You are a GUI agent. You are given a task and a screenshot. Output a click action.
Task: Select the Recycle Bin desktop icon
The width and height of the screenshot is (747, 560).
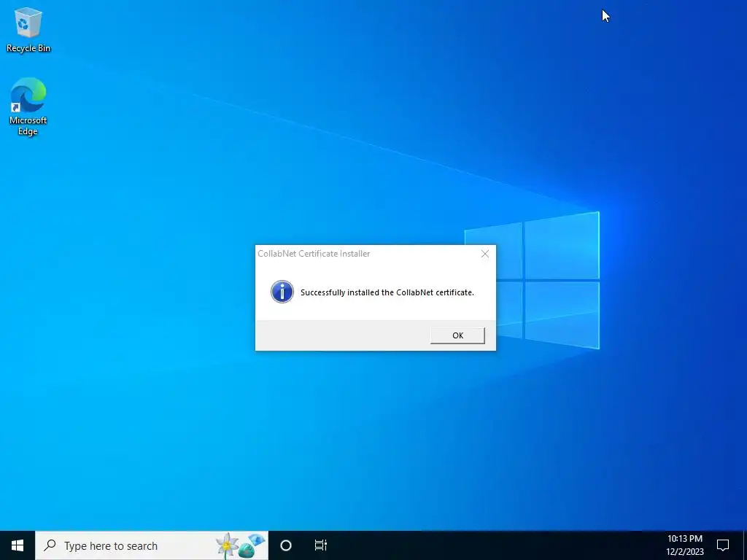point(28,29)
